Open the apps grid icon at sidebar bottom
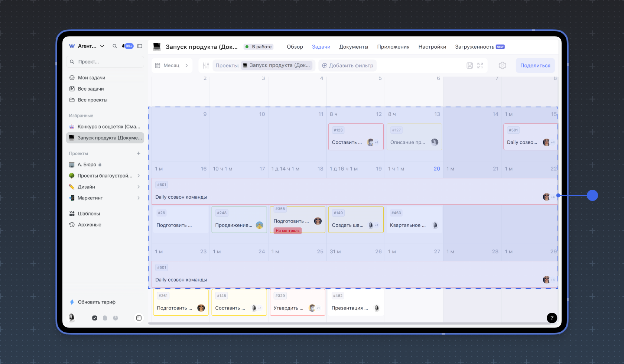The image size is (624, 364). (139, 318)
